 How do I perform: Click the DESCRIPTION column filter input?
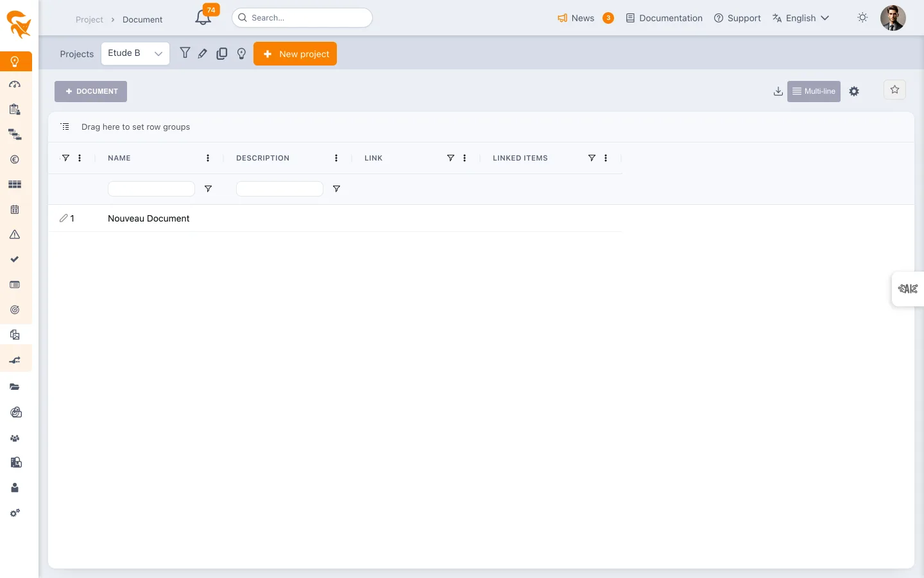[x=280, y=189]
